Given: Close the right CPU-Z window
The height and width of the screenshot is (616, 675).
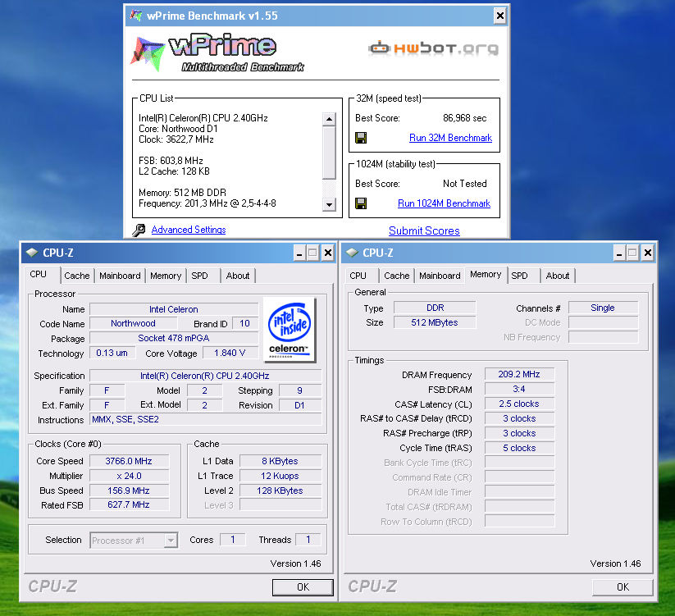Looking at the screenshot, I should click(647, 253).
